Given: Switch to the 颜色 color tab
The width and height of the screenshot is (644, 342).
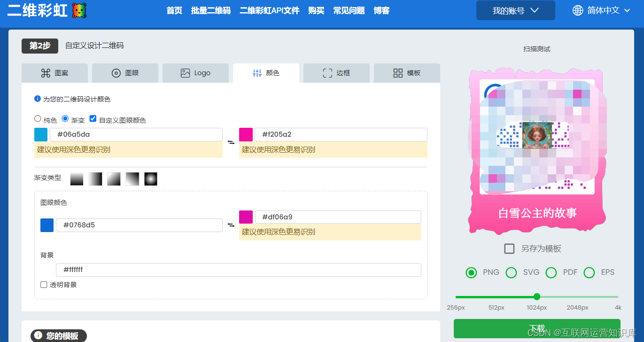Looking at the screenshot, I should [x=266, y=73].
